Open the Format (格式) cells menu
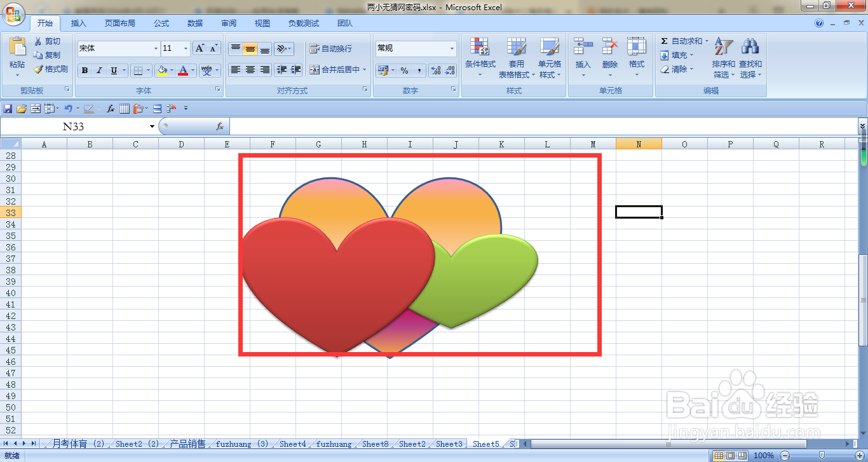Image resolution: width=868 pixels, height=462 pixels. point(637,57)
